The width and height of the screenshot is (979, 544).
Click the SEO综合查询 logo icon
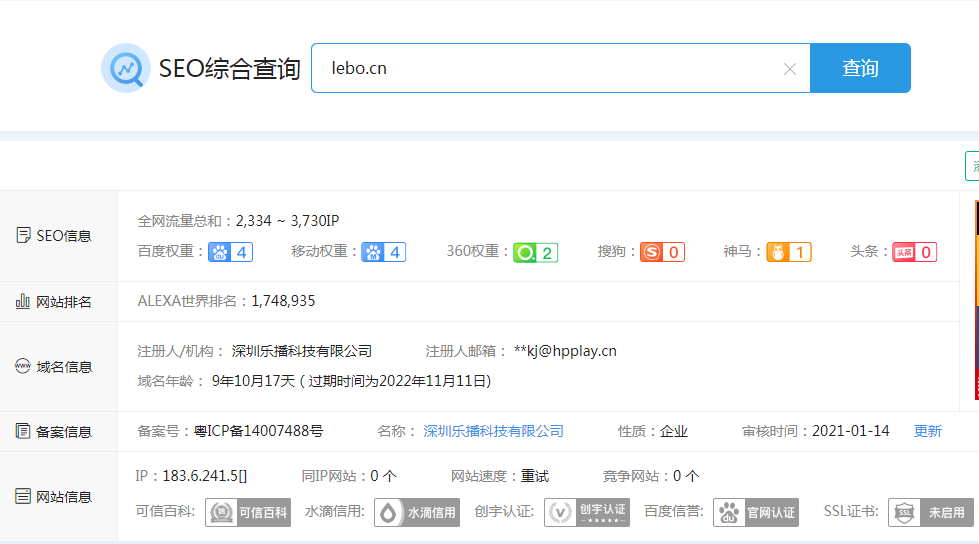[126, 68]
